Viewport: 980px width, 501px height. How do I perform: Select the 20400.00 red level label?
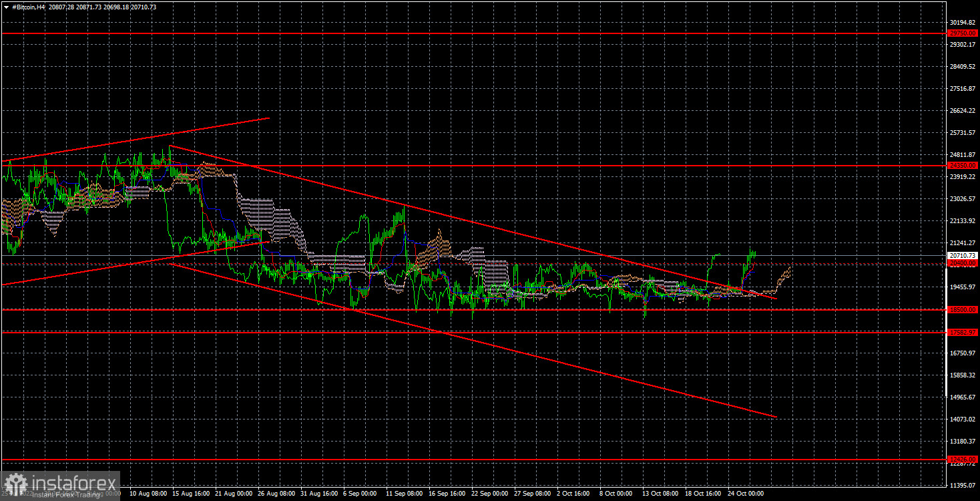click(x=963, y=264)
